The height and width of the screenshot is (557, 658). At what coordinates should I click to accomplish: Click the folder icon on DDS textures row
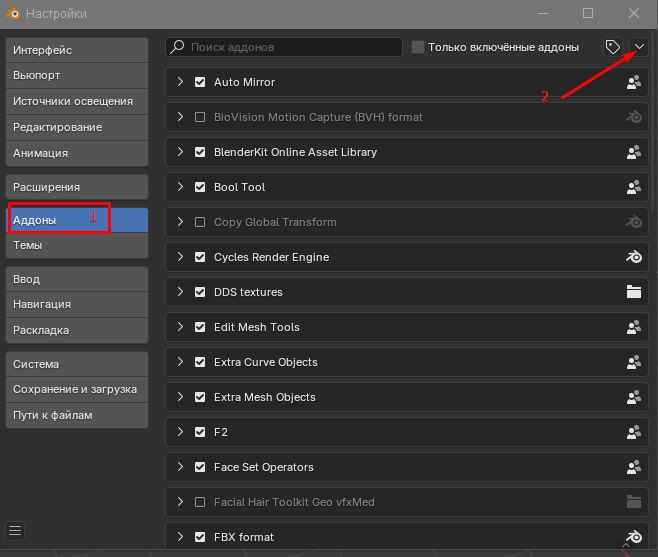point(634,292)
